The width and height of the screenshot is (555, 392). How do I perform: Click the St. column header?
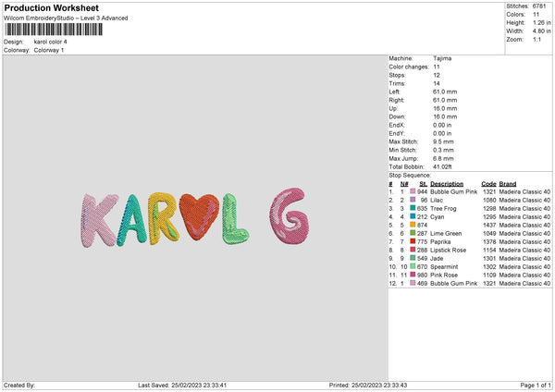coord(424,184)
